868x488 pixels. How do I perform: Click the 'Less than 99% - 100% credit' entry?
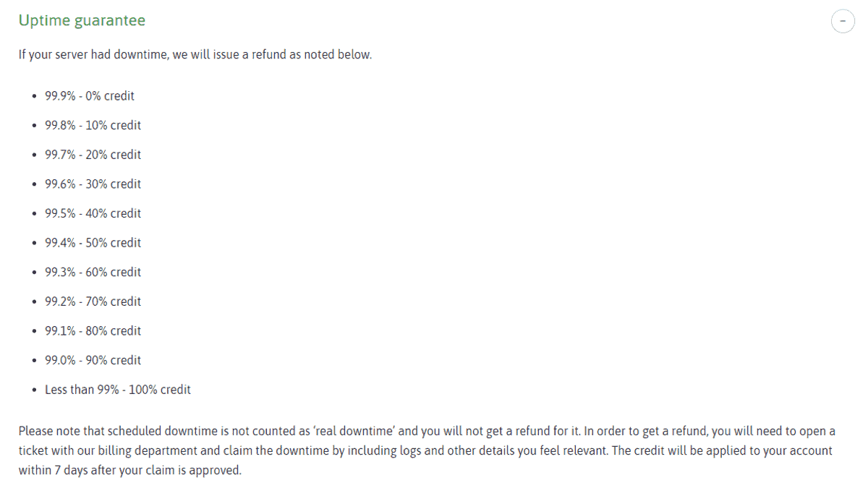pyautogui.click(x=118, y=389)
